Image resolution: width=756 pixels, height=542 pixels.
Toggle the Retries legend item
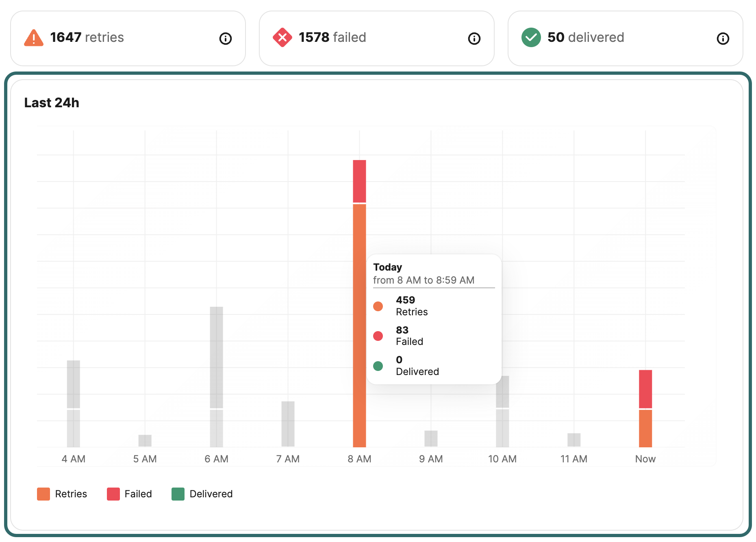(x=62, y=494)
